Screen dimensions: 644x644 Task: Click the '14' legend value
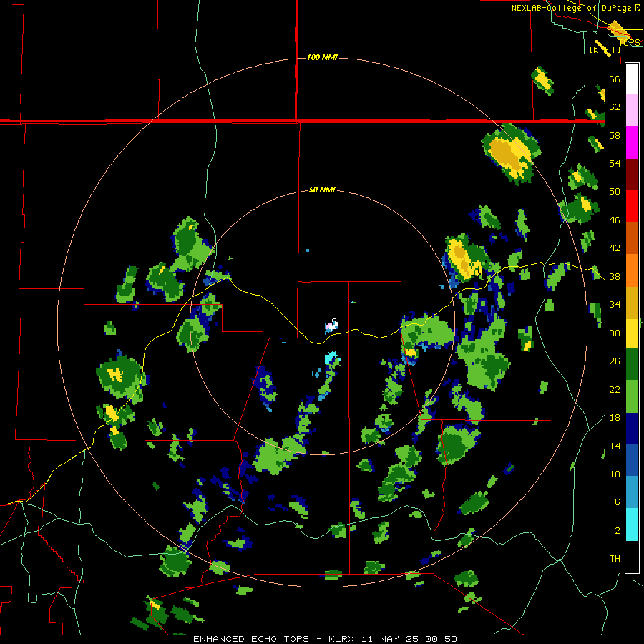pos(615,447)
